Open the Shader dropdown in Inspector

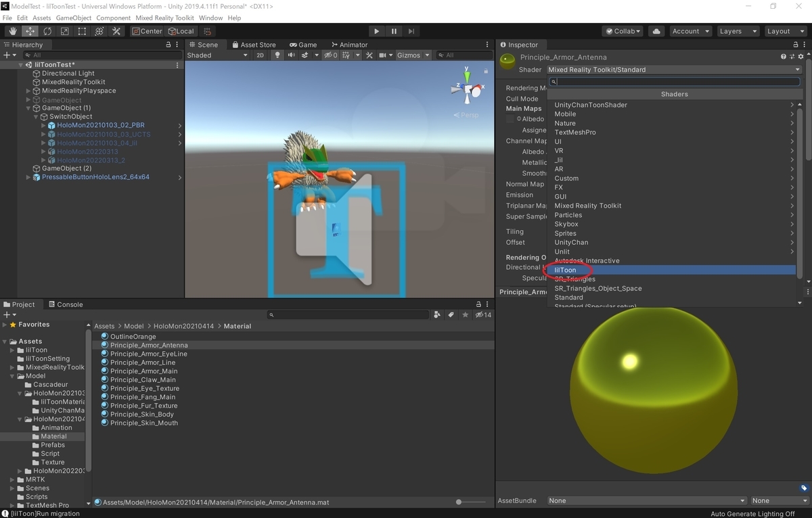[675, 70]
